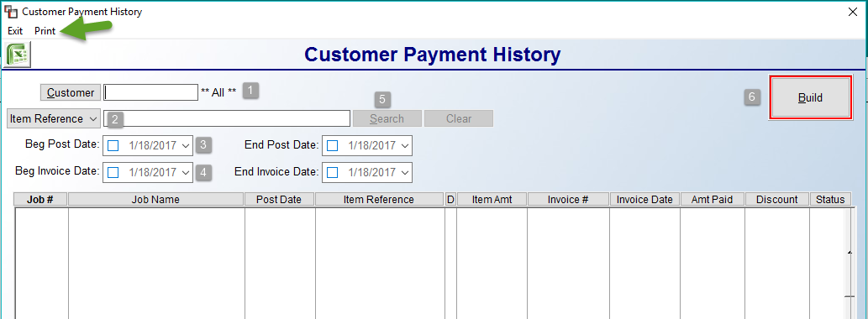Focus the Item Reference search text field
The height and width of the screenshot is (319, 868).
226,118
